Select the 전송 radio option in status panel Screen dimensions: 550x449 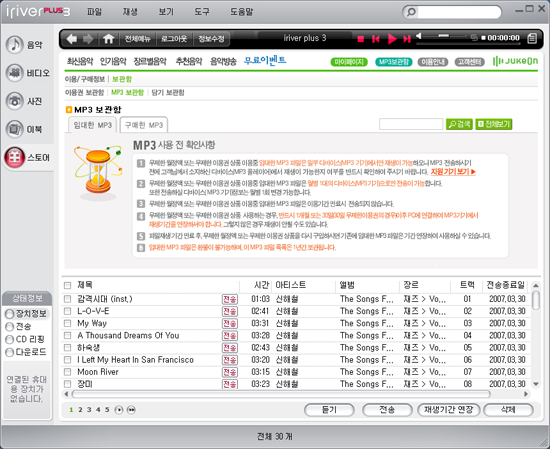click(10, 327)
